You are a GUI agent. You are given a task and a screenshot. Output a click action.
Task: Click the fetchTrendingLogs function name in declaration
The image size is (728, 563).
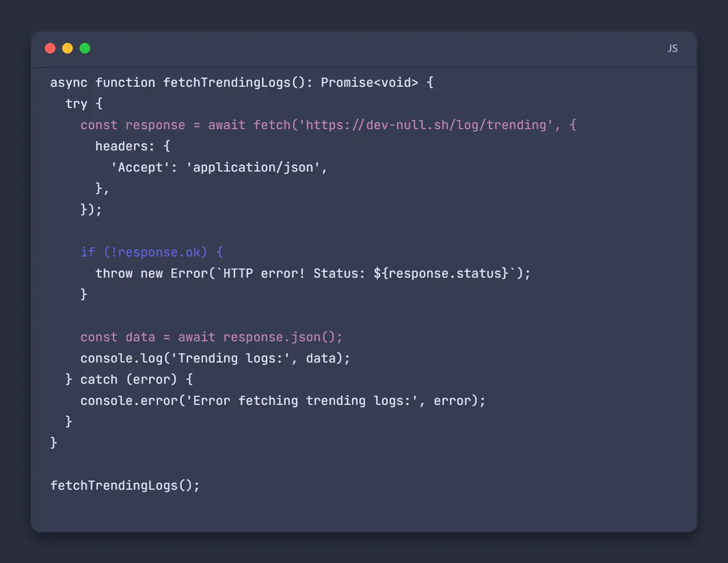[227, 82]
